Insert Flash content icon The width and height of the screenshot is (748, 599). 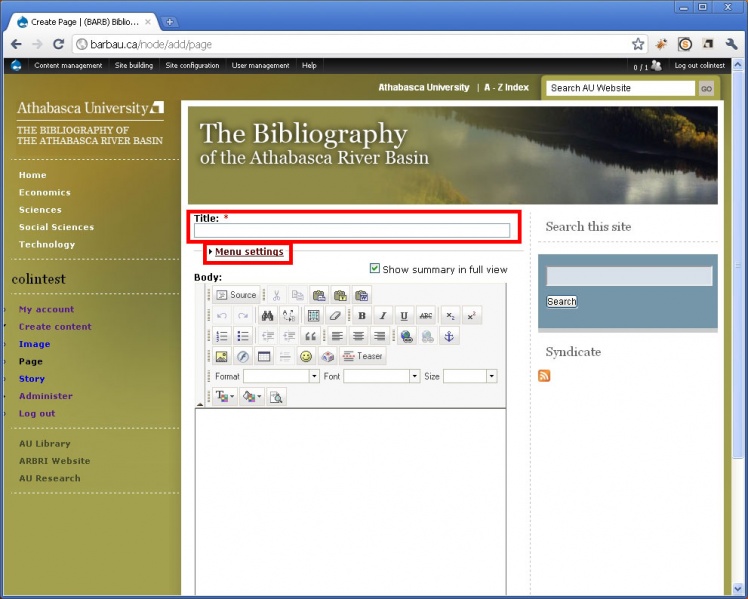pyautogui.click(x=243, y=356)
